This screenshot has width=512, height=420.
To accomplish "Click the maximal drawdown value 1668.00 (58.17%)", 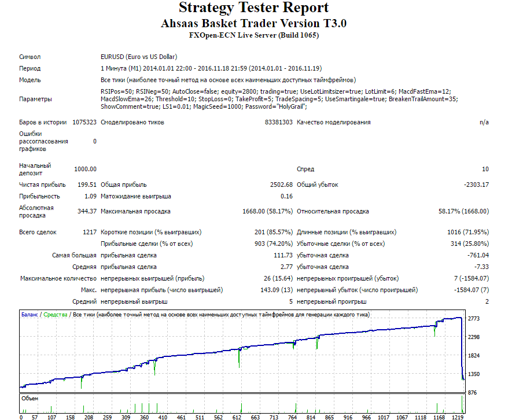I will click(x=267, y=212).
